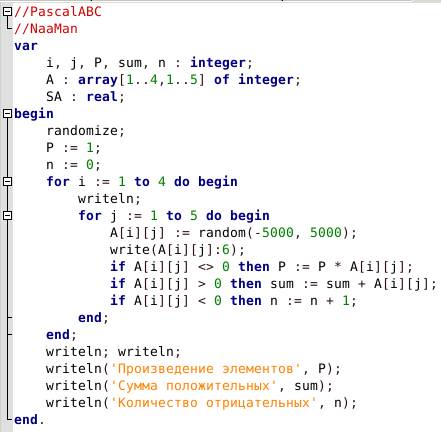Image resolution: width=441 pixels, height=432 pixels.
Task: Place cursor on the 'P := 1;' line
Action: [x=73, y=148]
